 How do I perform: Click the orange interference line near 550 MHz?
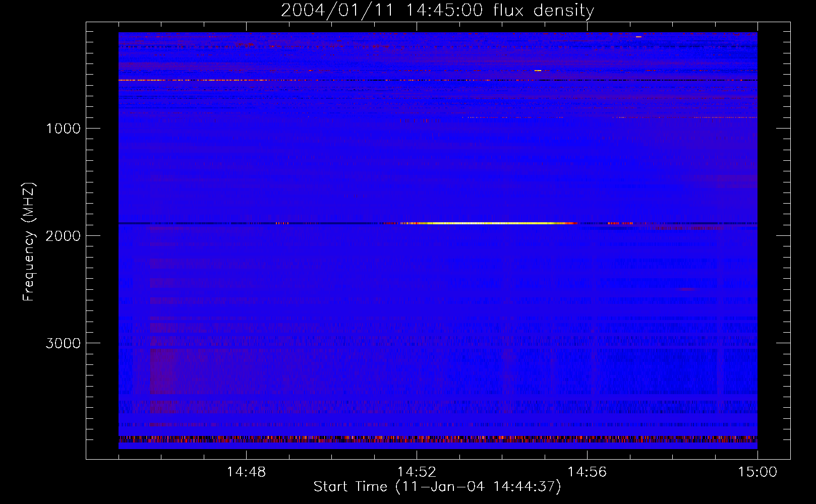(202, 80)
